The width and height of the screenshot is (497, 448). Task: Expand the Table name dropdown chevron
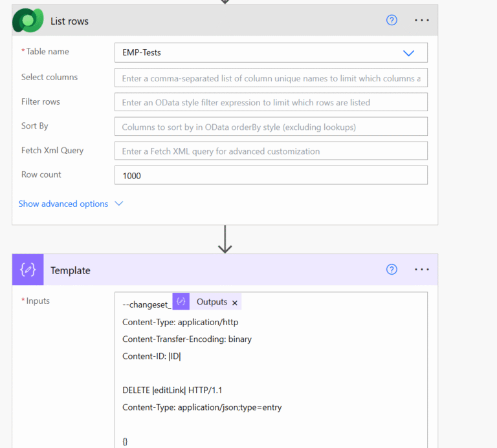pos(408,53)
